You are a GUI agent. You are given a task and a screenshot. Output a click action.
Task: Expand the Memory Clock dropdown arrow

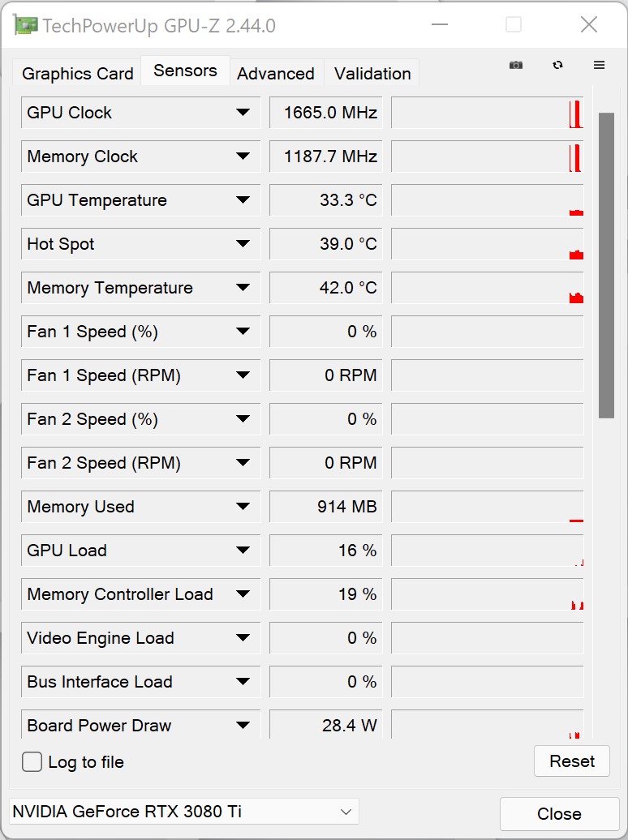pos(243,156)
